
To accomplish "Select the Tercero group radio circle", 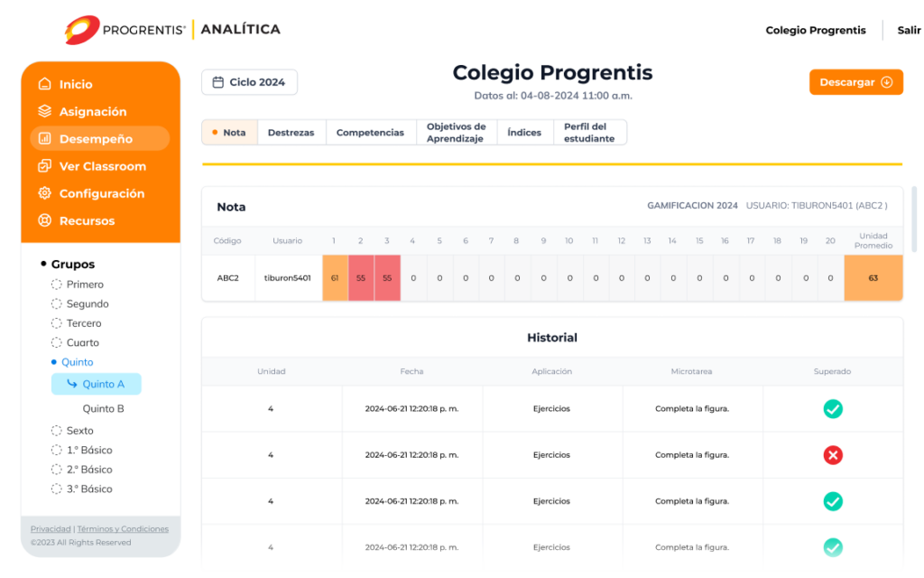I will click(x=57, y=323).
